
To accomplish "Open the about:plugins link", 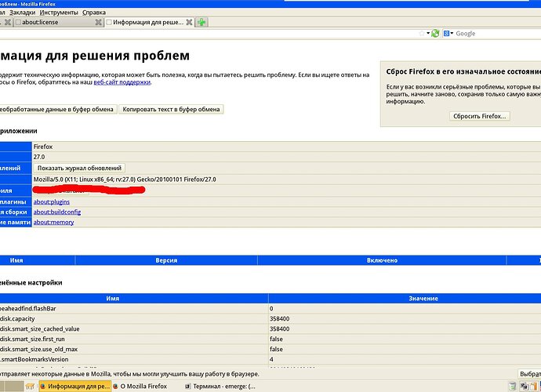I will 52,201.
